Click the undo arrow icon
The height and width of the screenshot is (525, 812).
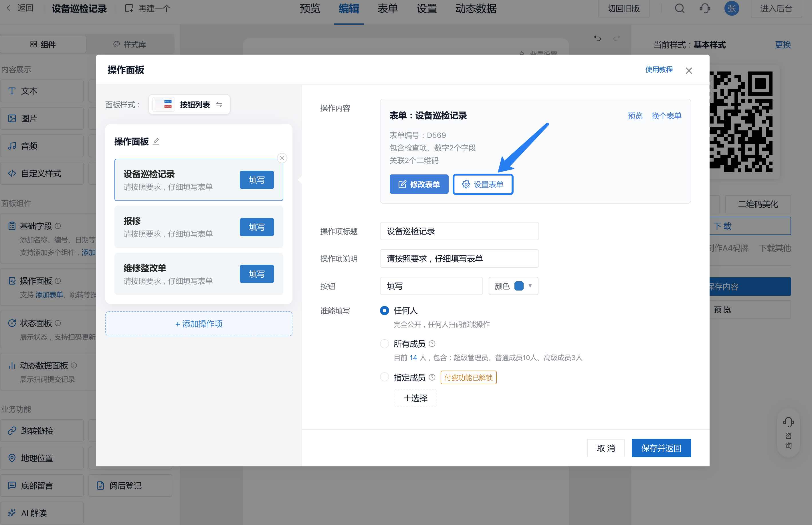tap(597, 38)
